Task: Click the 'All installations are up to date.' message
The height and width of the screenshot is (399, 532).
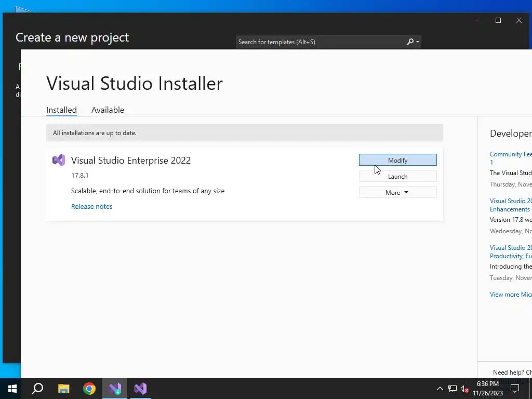Action: pos(95,133)
